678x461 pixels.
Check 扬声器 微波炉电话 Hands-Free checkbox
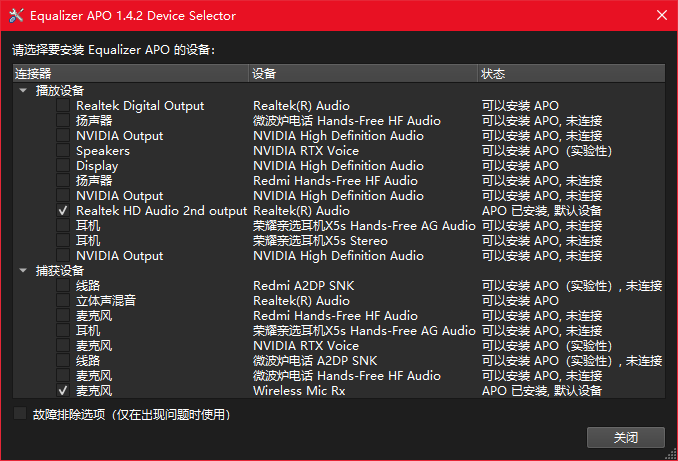[63, 120]
